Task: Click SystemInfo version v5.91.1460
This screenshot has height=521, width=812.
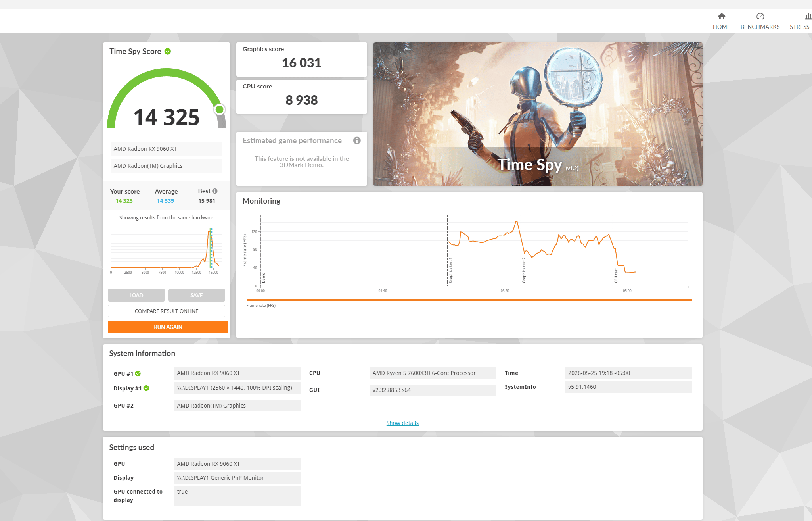Action: click(628, 387)
